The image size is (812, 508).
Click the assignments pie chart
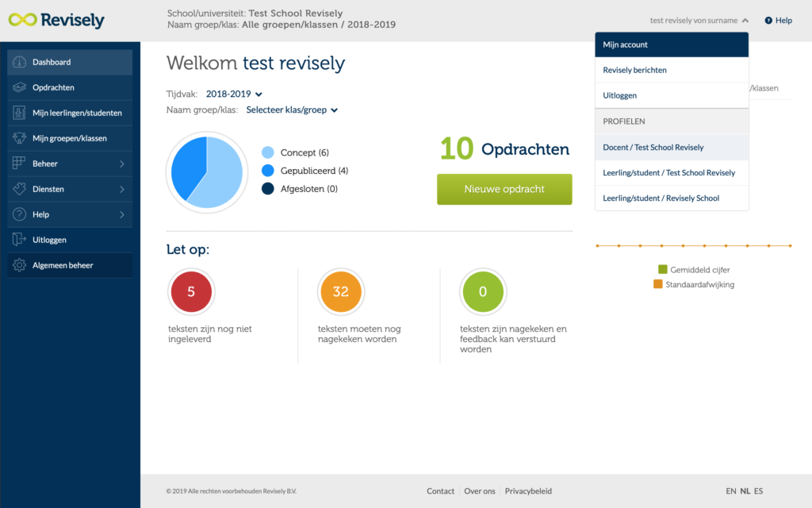[x=207, y=172]
